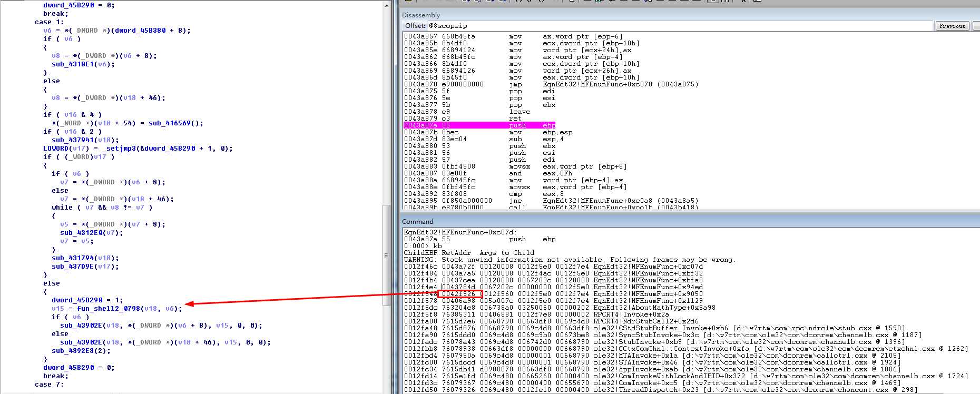980x394 pixels.
Task: Click the '0:000> kb' command line
Action: 423,246
